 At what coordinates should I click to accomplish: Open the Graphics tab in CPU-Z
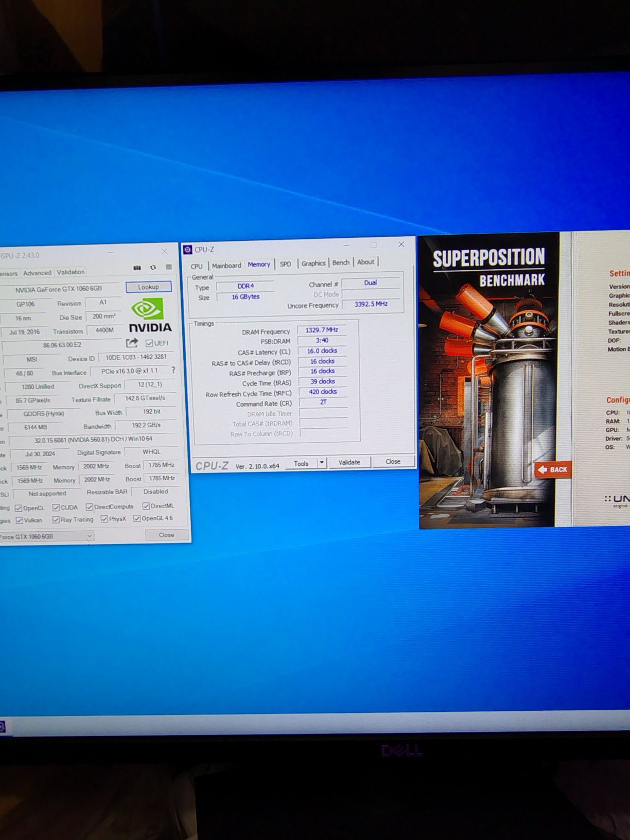tap(313, 263)
